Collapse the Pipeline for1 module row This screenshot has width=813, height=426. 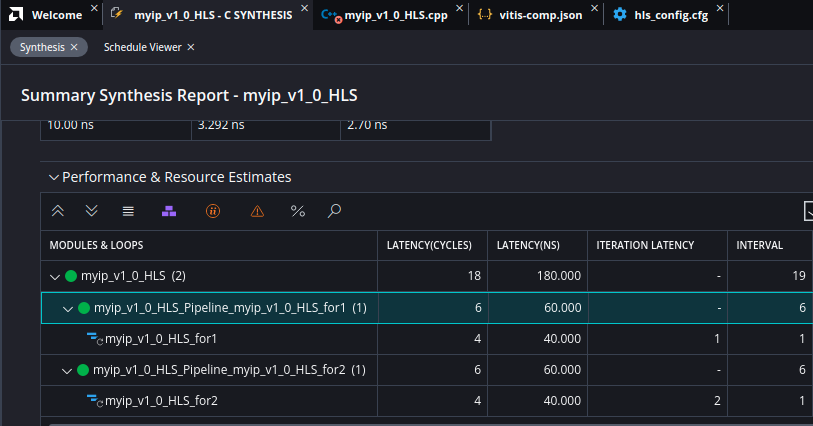[68, 308]
